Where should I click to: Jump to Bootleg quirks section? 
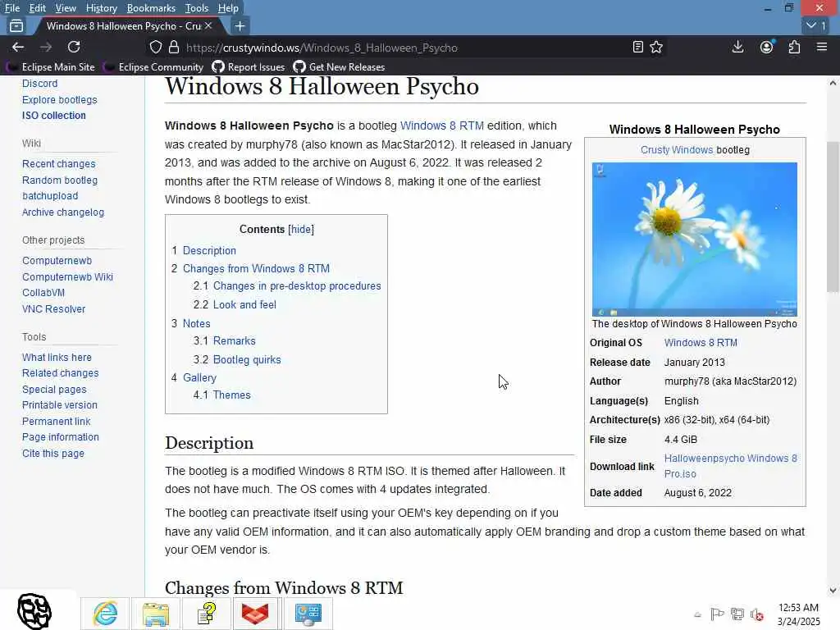pos(247,360)
